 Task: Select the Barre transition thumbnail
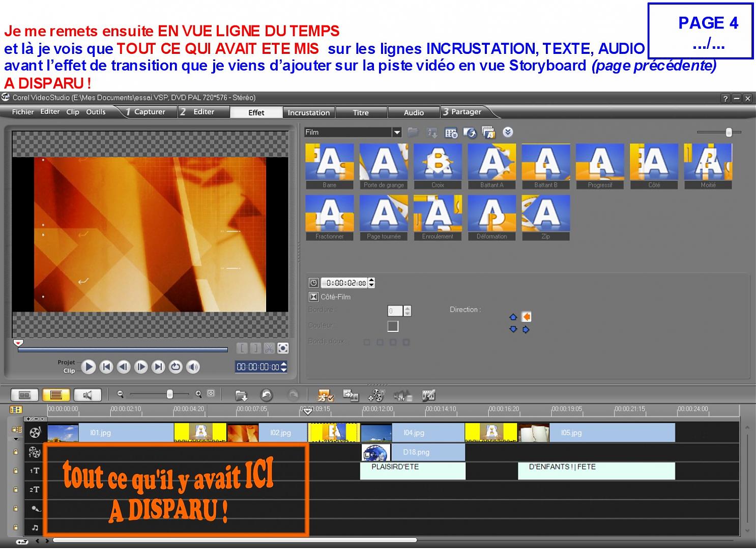[330, 166]
